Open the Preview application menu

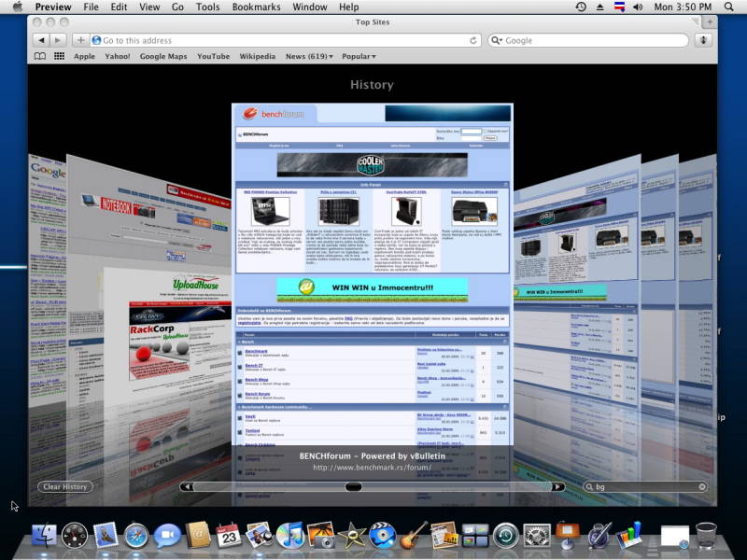pos(53,7)
